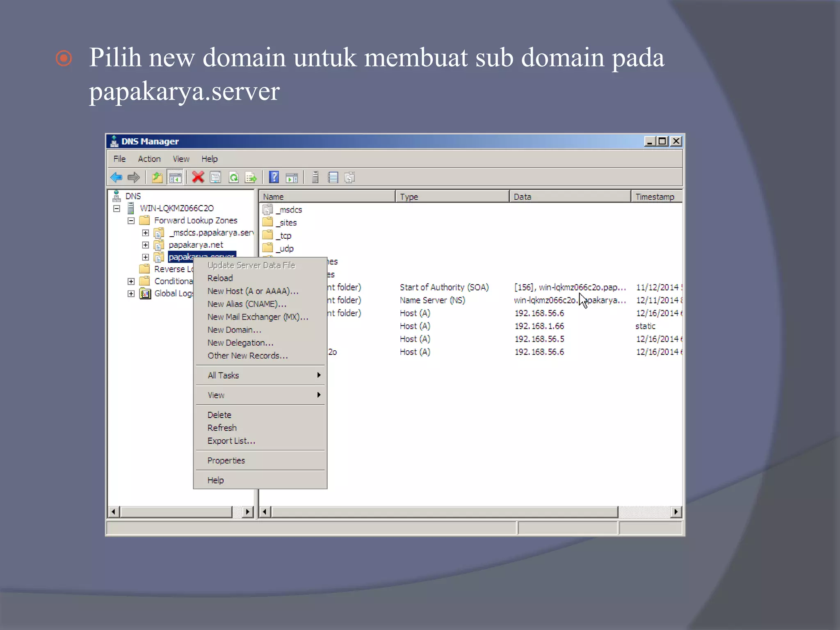This screenshot has width=840, height=630.
Task: Choose New Host (A or AAAA)...
Action: (260, 291)
